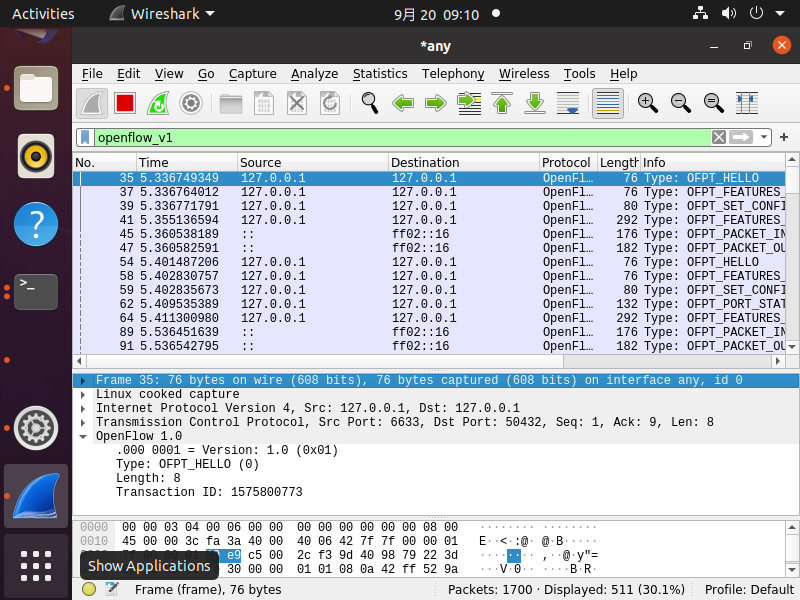The image size is (800, 600).
Task: Toggle packet colorization rules
Action: 608,104
